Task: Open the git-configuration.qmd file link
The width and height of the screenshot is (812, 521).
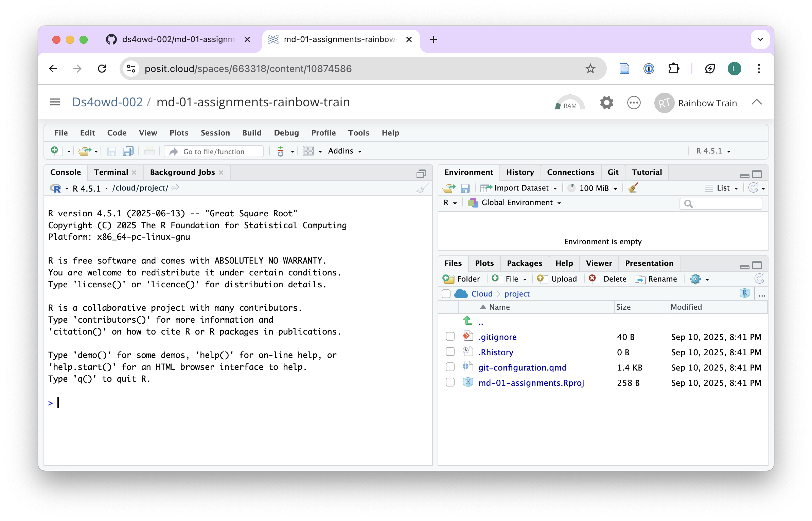Action: pyautogui.click(x=522, y=367)
